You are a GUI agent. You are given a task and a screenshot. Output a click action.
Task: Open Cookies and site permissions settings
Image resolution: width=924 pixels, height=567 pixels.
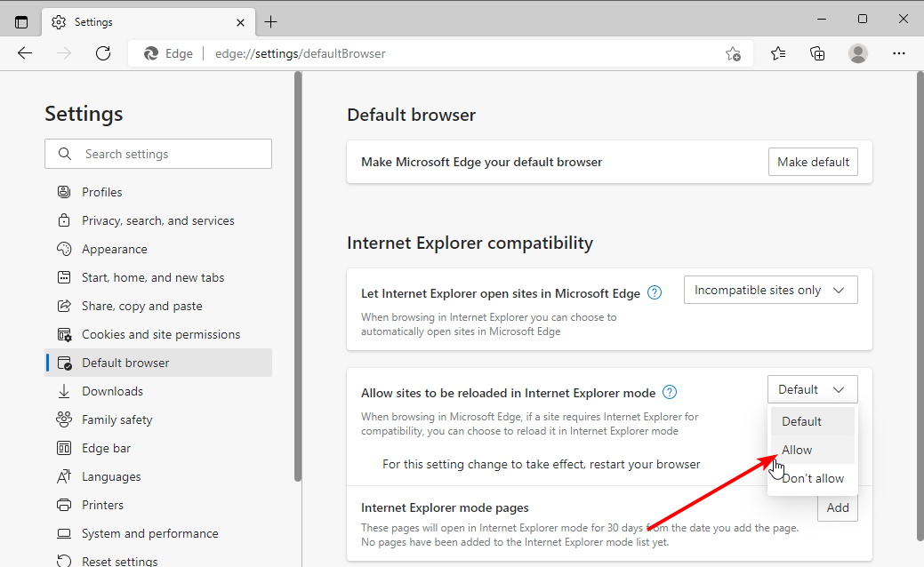click(158, 334)
